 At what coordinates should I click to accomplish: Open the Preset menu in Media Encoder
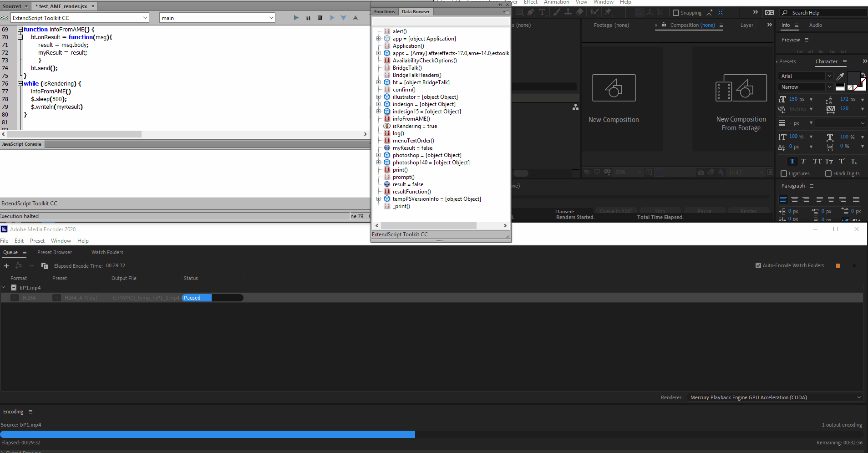(x=37, y=241)
